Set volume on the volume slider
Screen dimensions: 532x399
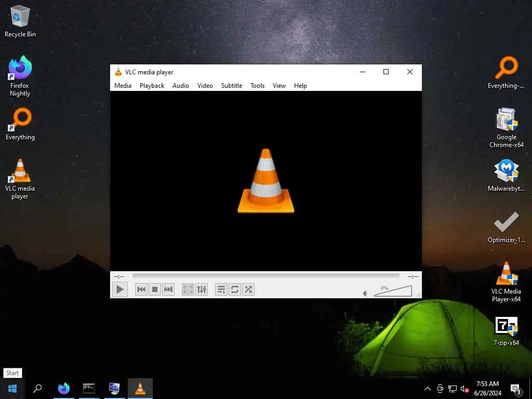click(393, 291)
